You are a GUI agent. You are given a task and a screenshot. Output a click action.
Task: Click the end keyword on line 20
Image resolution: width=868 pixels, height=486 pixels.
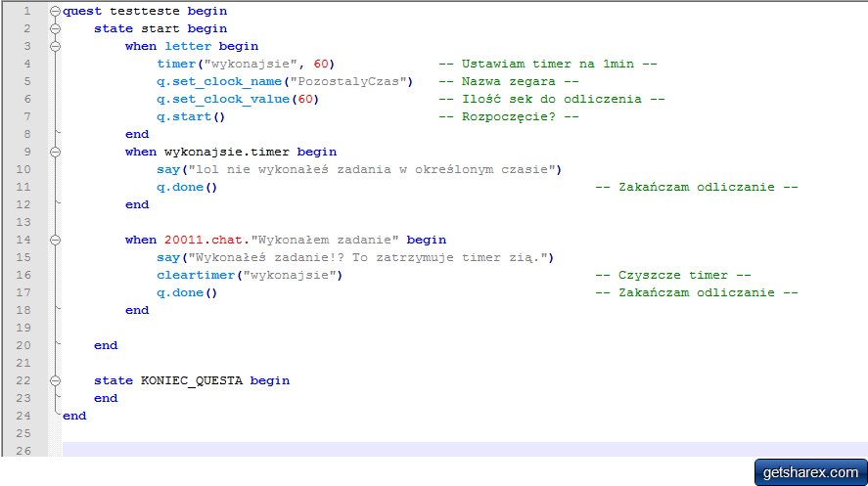tap(106, 345)
